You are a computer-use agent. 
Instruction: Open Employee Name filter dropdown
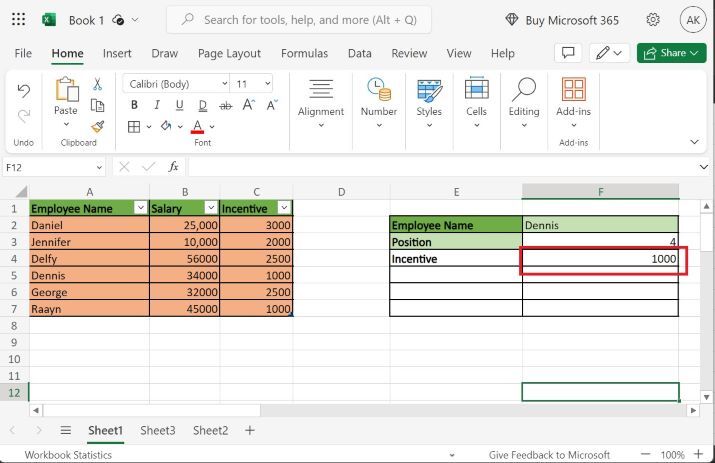point(140,208)
